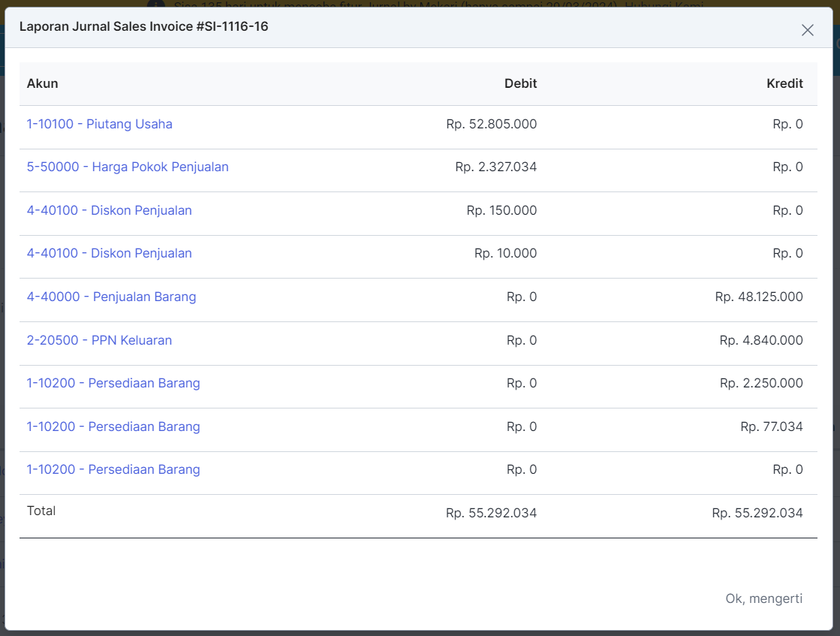Click the Total kredit amount Rp. 55.292.034
Screen dimensions: 840x636
click(757, 514)
